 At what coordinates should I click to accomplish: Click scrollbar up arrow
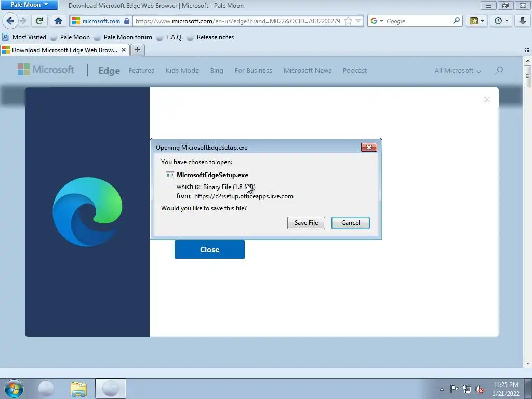pos(527,61)
